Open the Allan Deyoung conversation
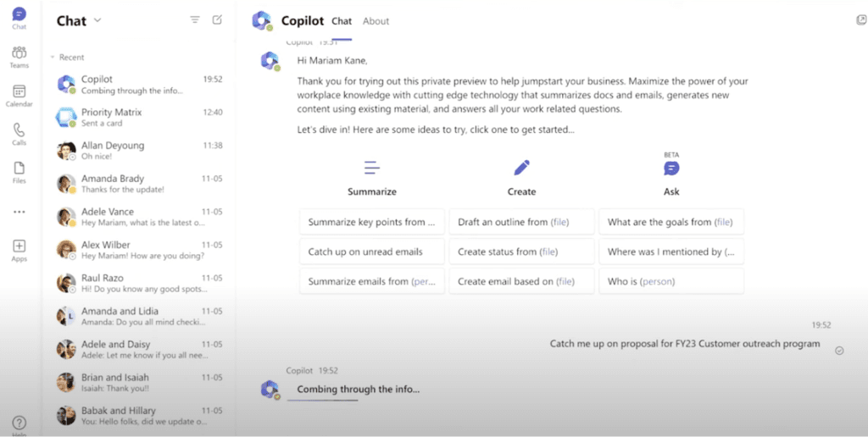868x437 pixels. [x=140, y=151]
